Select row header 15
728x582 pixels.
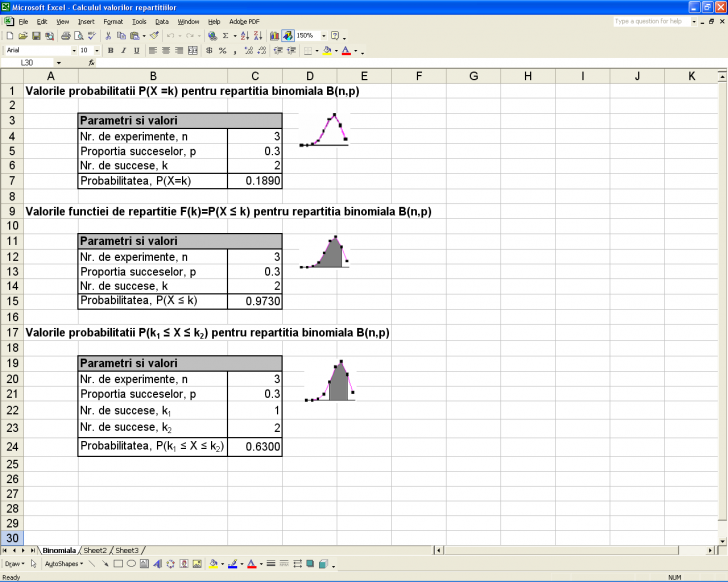13,301
